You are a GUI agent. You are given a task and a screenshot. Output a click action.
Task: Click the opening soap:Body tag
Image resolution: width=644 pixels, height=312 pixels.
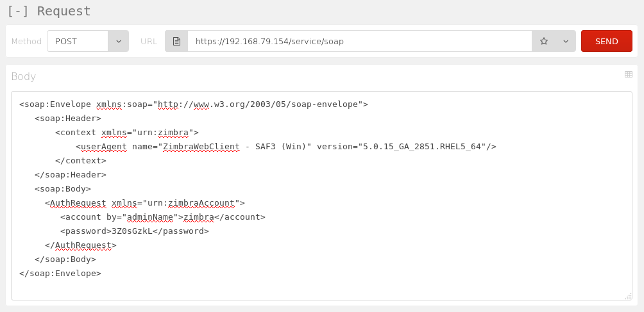pos(63,189)
